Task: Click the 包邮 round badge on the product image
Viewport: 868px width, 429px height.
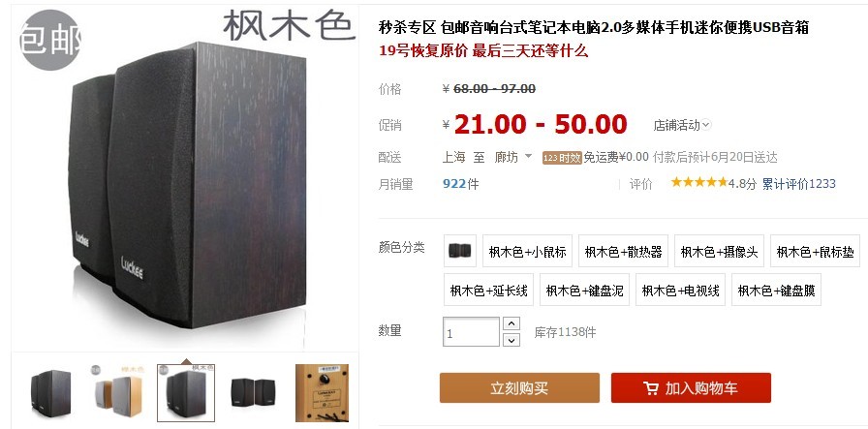Action: pyautogui.click(x=49, y=40)
